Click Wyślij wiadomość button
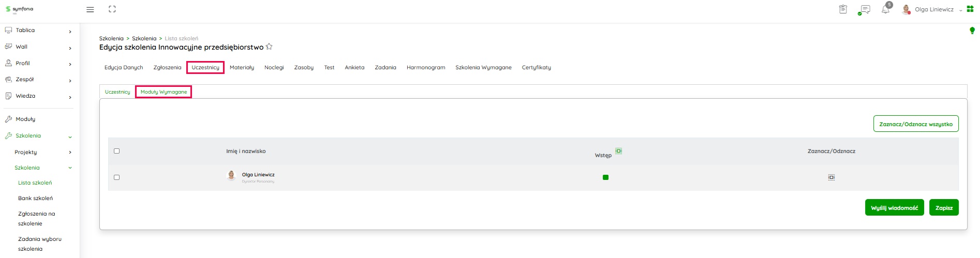The height and width of the screenshot is (258, 980). 894,208
